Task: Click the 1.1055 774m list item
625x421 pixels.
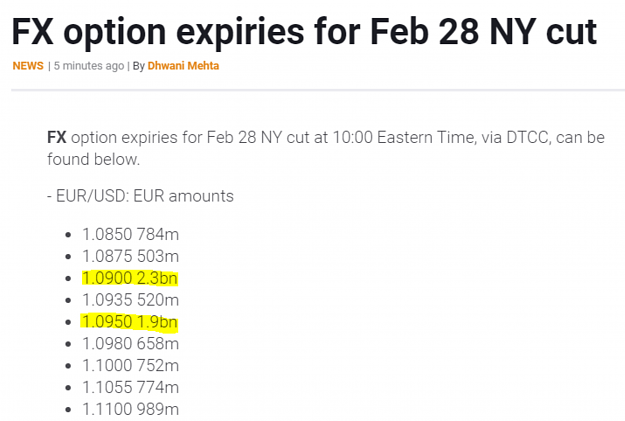Action: 131,388
